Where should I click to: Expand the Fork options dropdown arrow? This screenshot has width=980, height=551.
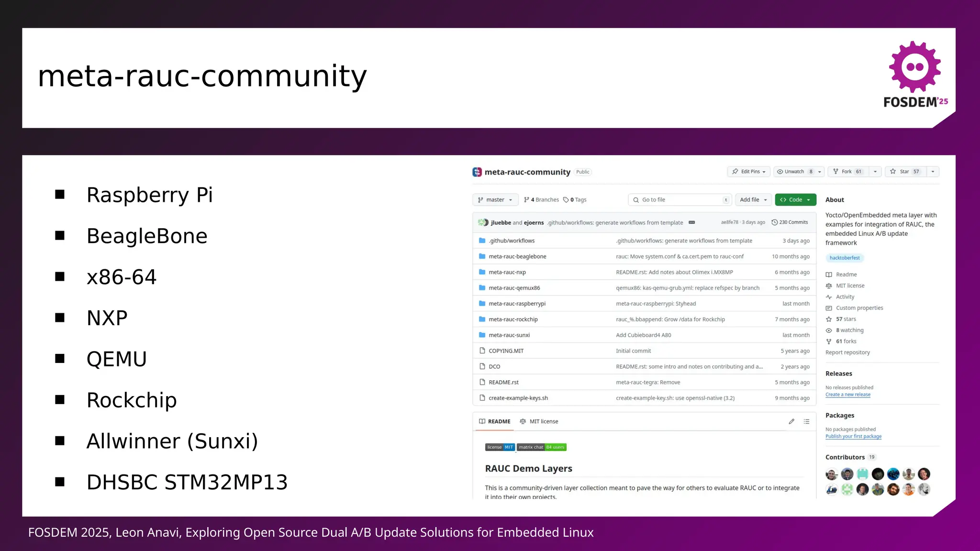pos(875,172)
